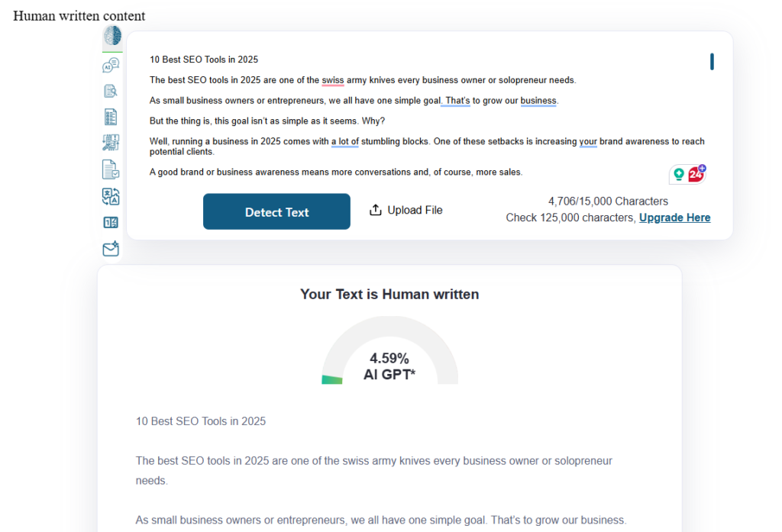
Task: Open the paraphrasing tool icon with exclamation mark
Action: click(111, 143)
